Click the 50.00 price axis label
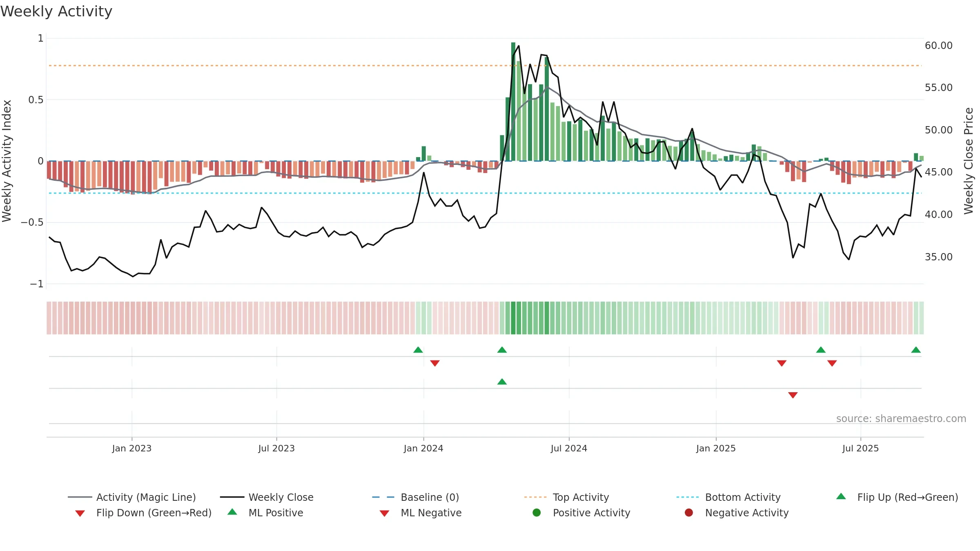980x551 pixels. [x=939, y=130]
